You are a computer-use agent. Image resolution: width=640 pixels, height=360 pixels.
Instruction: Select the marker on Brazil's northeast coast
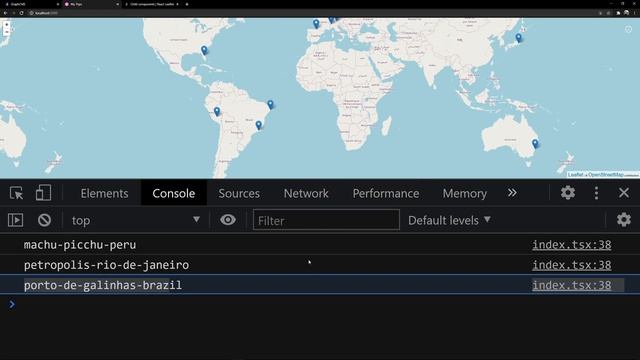coord(270,104)
